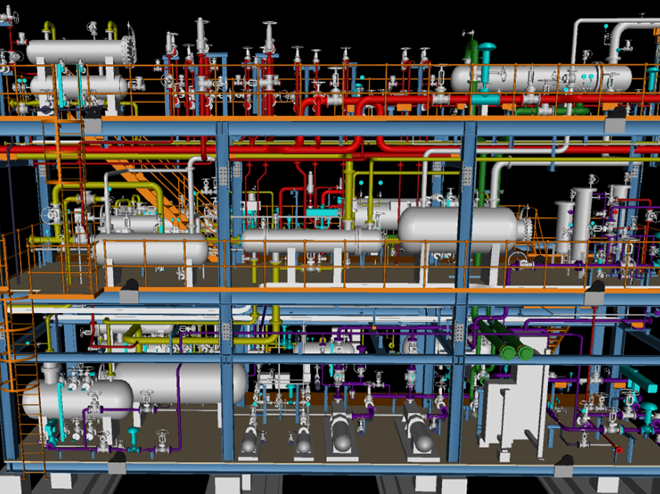This screenshot has height=494, width=660.
Task: Pick the top-left horizontal drum with bolted flange end
Action: [81, 51]
